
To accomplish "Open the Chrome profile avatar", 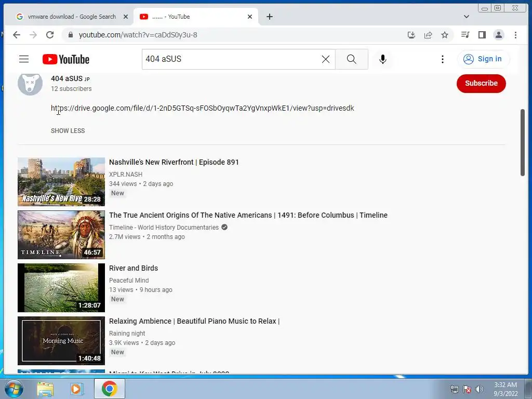I will (x=499, y=35).
